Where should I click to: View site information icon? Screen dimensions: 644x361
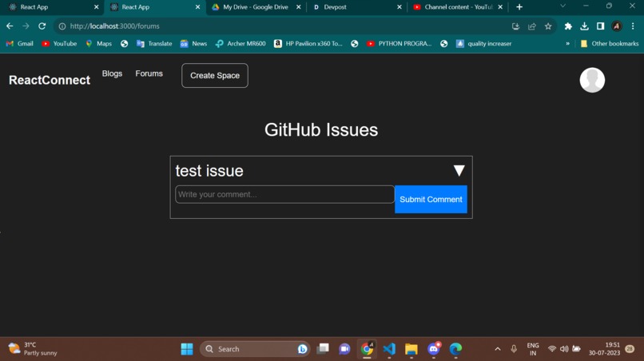coord(62,26)
